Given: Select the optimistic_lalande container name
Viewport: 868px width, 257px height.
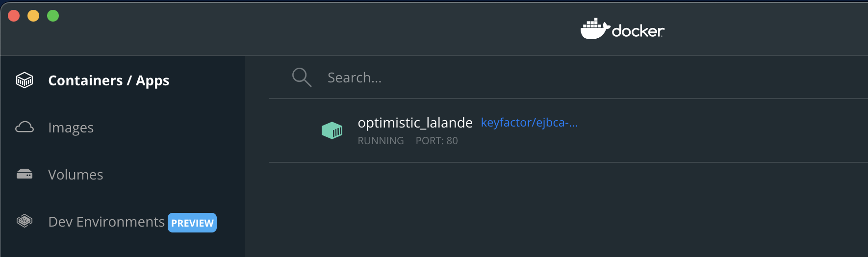Looking at the screenshot, I should tap(415, 123).
